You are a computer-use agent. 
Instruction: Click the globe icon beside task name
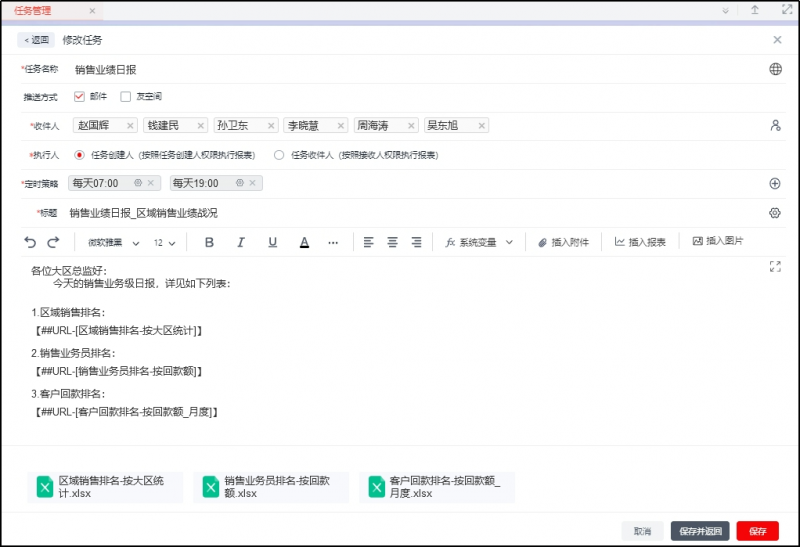click(775, 69)
